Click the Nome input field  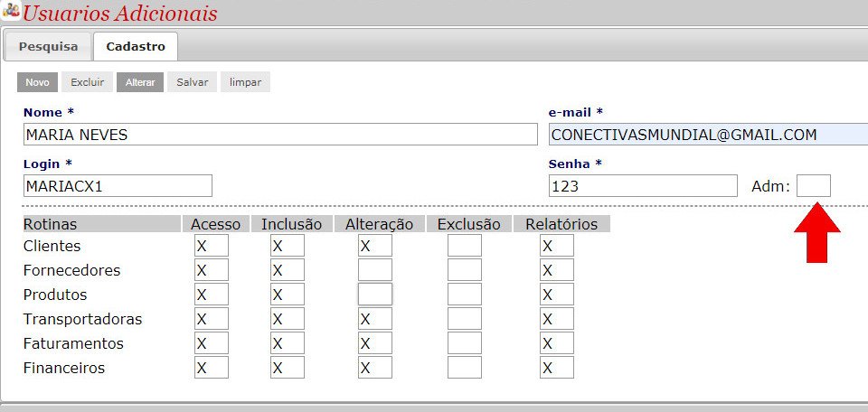coord(280,135)
